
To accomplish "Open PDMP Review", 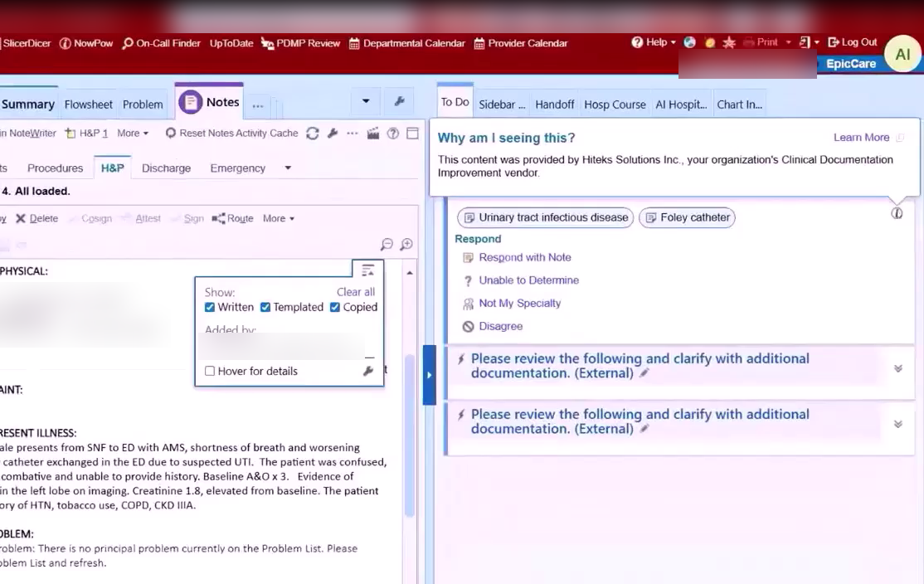I will [x=300, y=43].
